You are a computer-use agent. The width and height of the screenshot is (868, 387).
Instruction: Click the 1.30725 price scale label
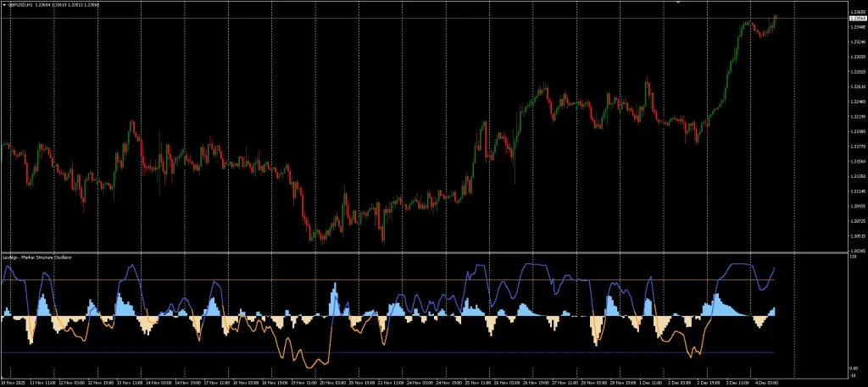pos(858,221)
